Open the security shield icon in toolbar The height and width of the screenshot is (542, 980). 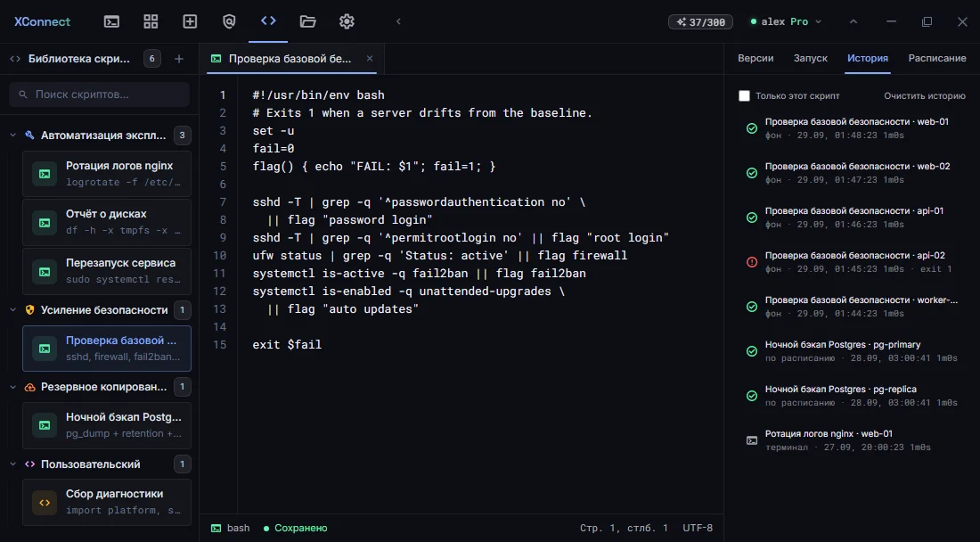point(229,22)
